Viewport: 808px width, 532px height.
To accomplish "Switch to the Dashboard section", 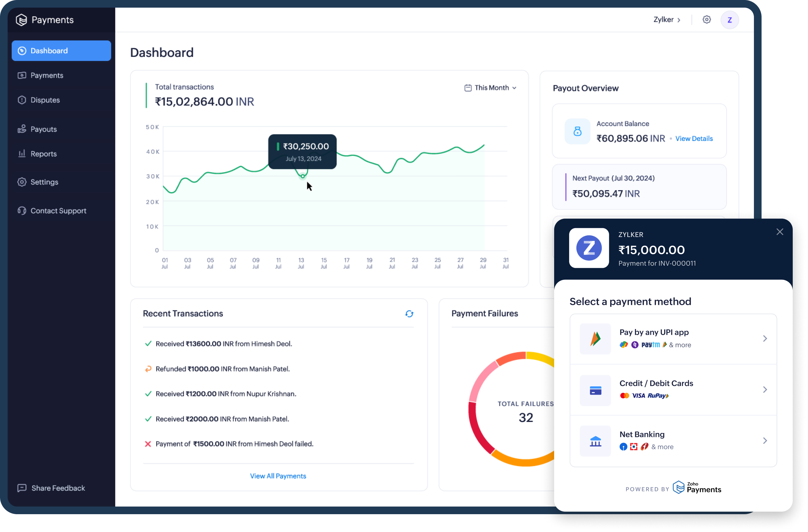I will pyautogui.click(x=49, y=50).
